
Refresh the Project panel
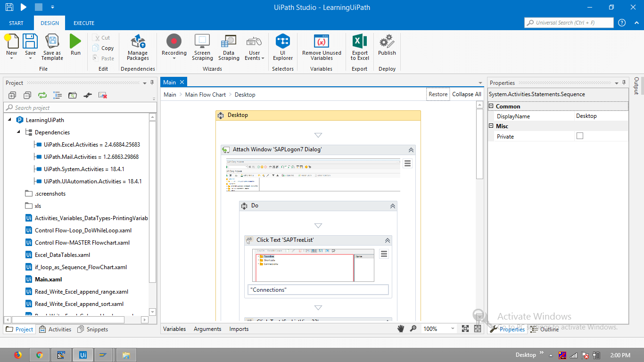(42, 95)
